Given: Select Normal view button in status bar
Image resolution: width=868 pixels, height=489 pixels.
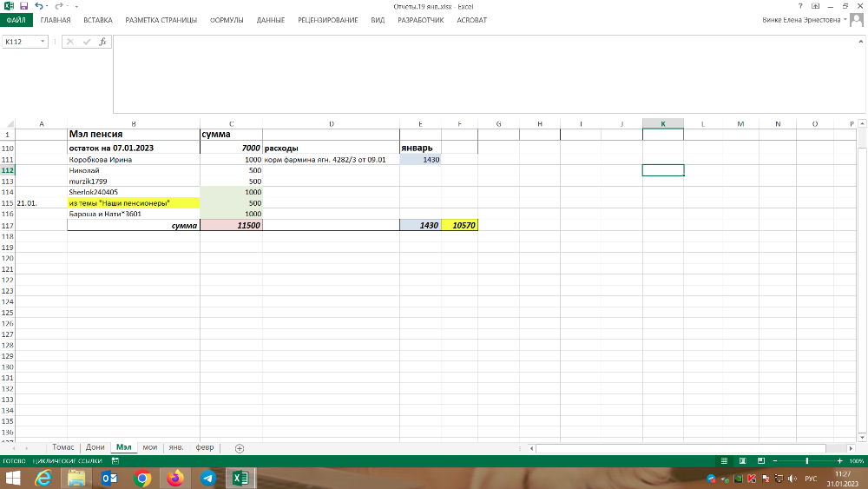Looking at the screenshot, I should point(724,460).
